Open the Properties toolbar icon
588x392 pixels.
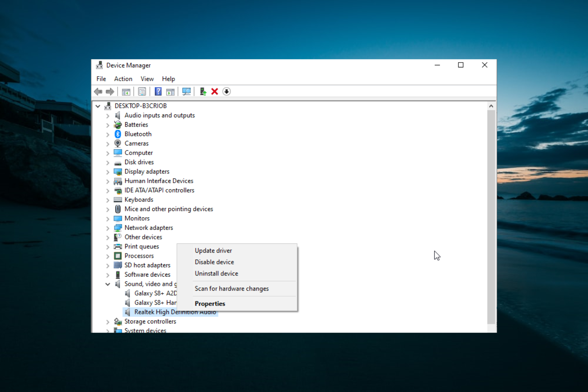click(x=142, y=92)
